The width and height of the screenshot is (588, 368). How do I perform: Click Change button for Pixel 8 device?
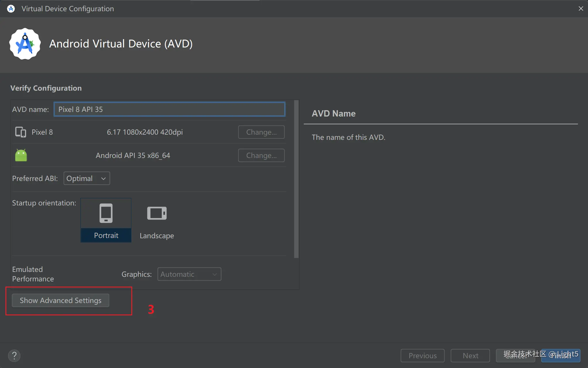pyautogui.click(x=261, y=132)
